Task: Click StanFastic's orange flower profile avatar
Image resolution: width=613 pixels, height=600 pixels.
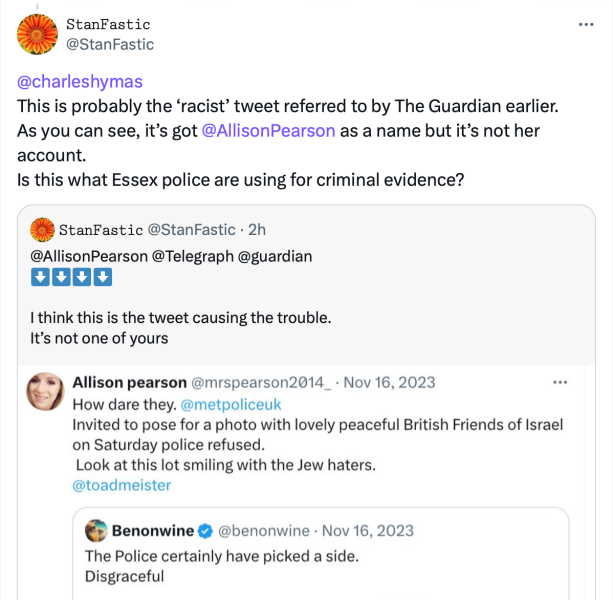Action: 38,33
